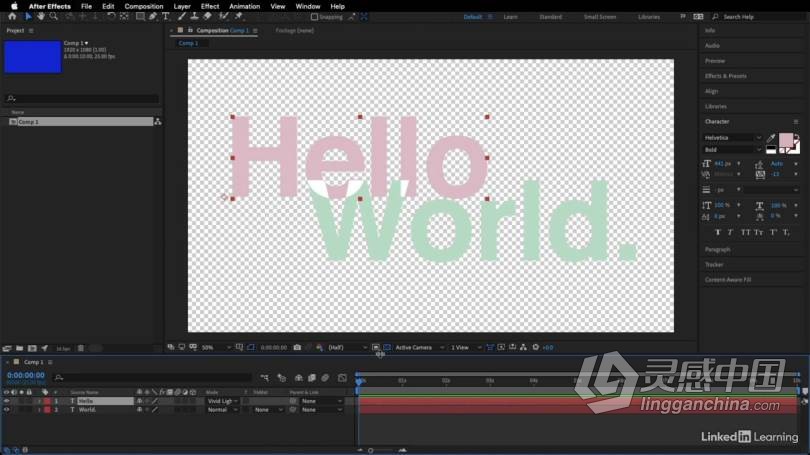Click the timeline zoom slider handle
Screen dimensions: 810x455
[x=370, y=451]
